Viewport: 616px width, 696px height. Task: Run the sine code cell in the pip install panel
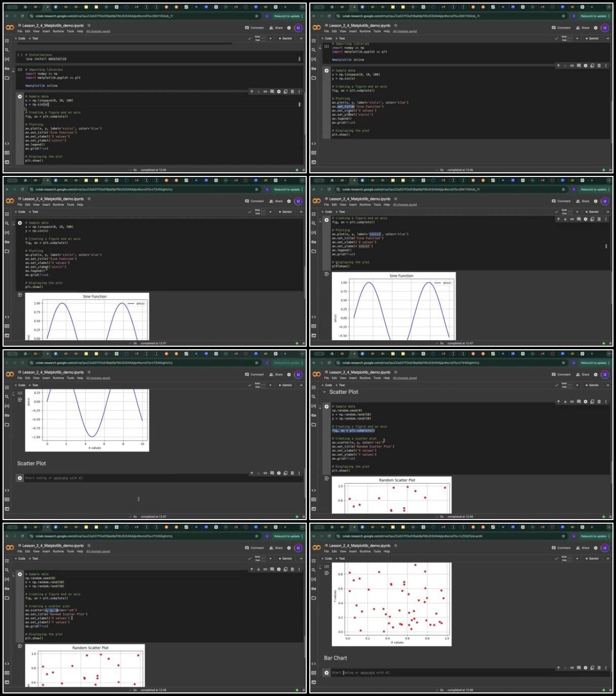point(20,96)
